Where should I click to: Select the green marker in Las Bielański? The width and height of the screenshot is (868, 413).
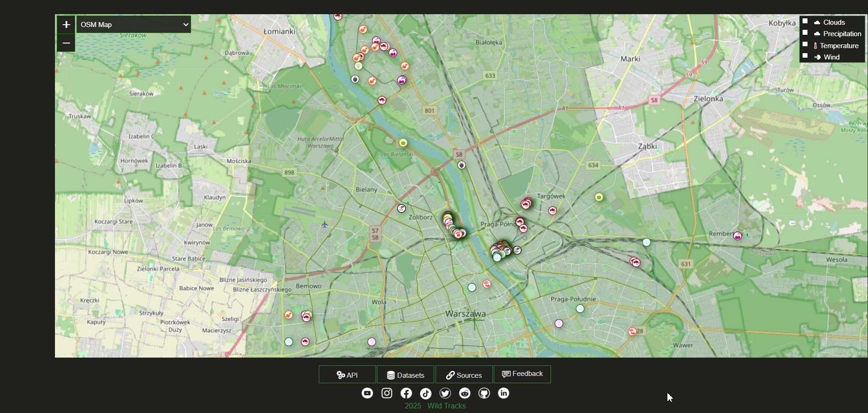click(x=403, y=143)
